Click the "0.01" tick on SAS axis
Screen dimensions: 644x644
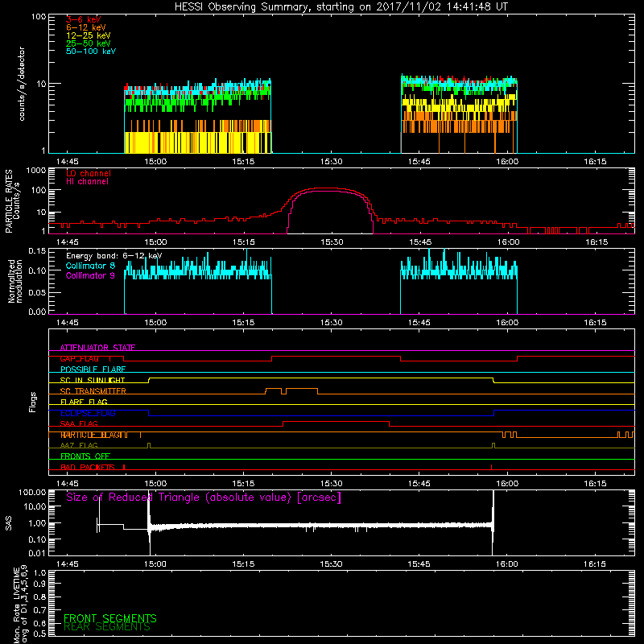pyautogui.click(x=37, y=553)
